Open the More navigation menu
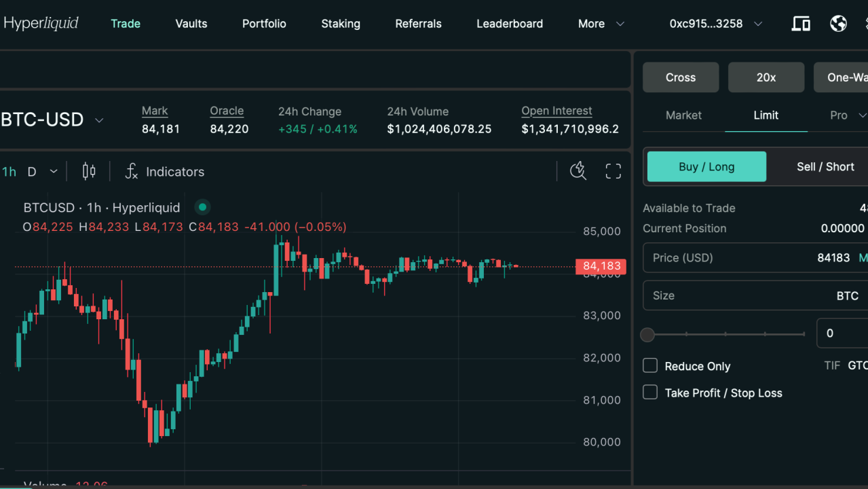The image size is (868, 489). tap(600, 23)
